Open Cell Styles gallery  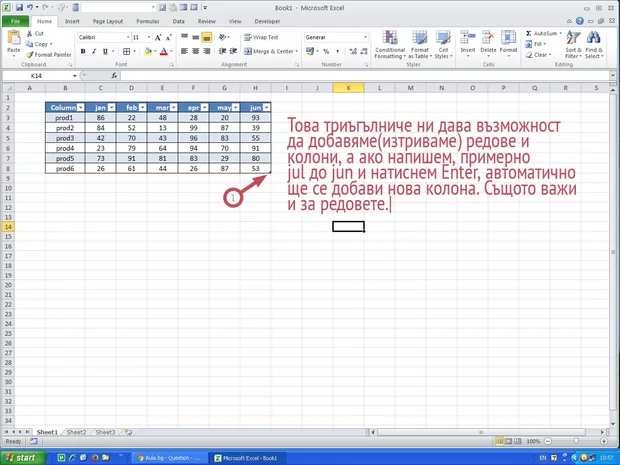click(443, 45)
